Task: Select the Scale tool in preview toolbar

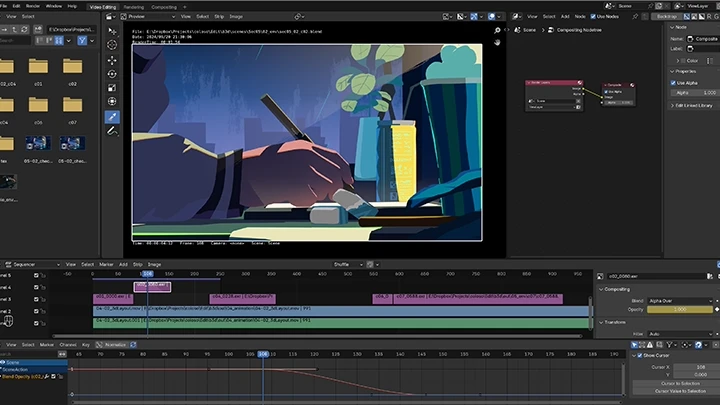Action: pos(113,88)
